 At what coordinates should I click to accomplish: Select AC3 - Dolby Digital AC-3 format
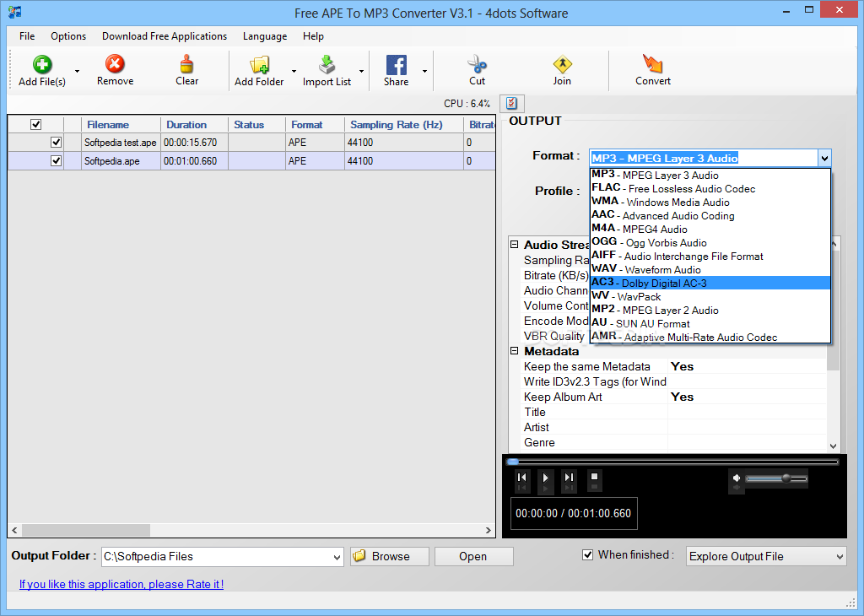coord(710,283)
